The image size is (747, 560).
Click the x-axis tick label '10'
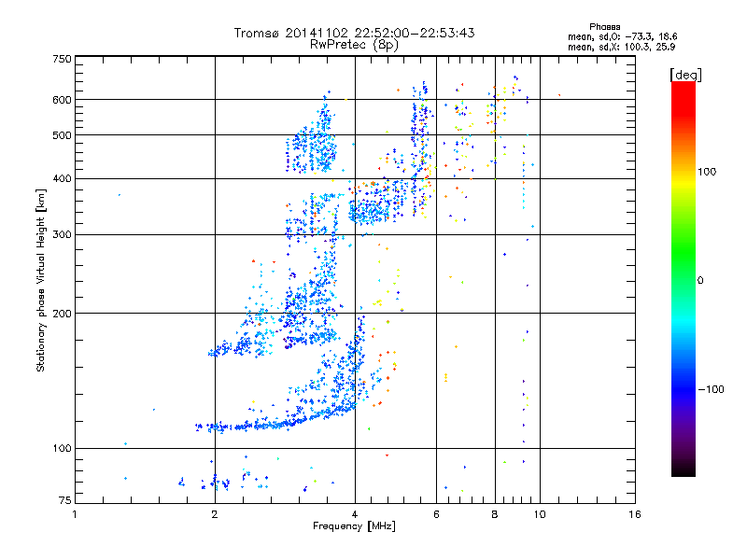[540, 514]
